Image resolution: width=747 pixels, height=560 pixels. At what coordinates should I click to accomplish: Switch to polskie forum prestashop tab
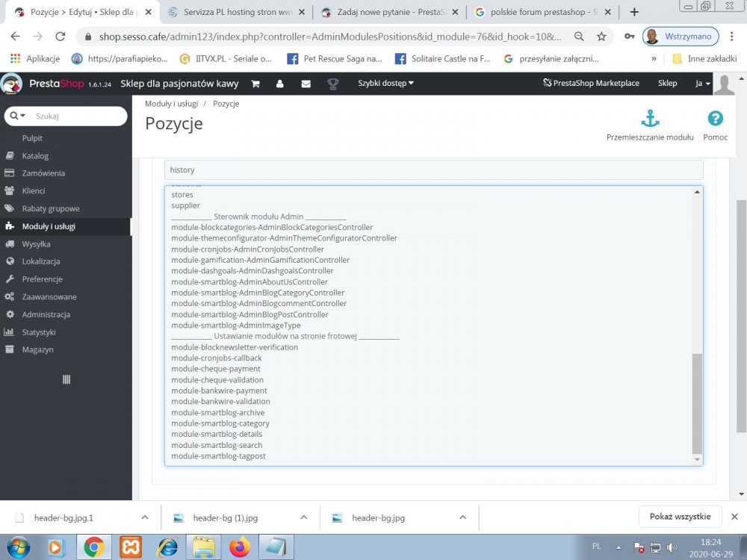tap(543, 13)
